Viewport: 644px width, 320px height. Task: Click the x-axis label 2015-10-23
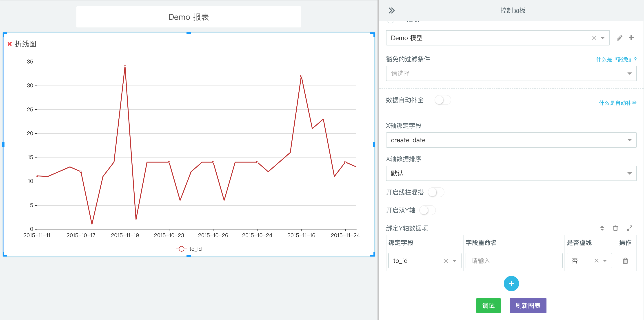(169, 235)
